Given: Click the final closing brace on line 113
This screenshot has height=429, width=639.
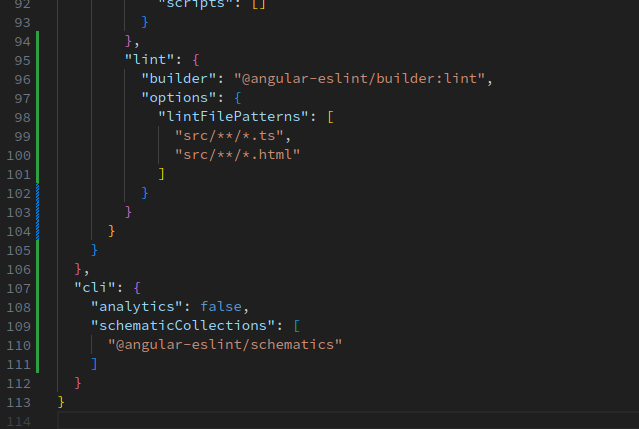Looking at the screenshot, I should [62, 402].
